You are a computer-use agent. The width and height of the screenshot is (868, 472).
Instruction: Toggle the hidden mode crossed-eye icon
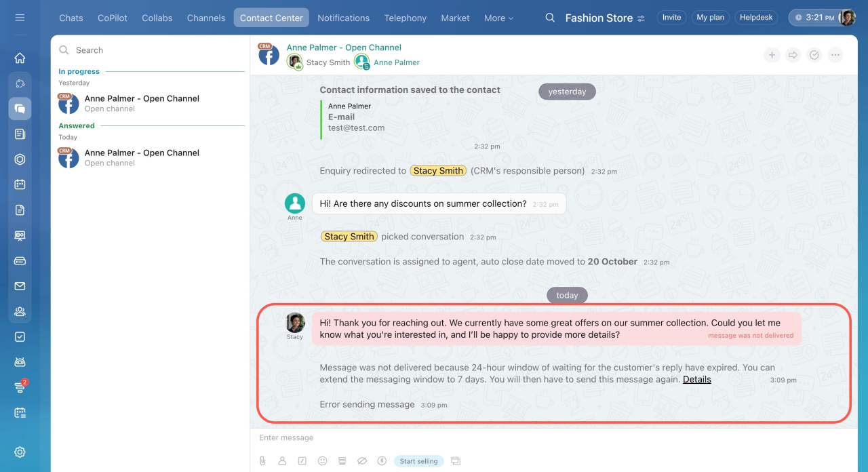point(362,461)
